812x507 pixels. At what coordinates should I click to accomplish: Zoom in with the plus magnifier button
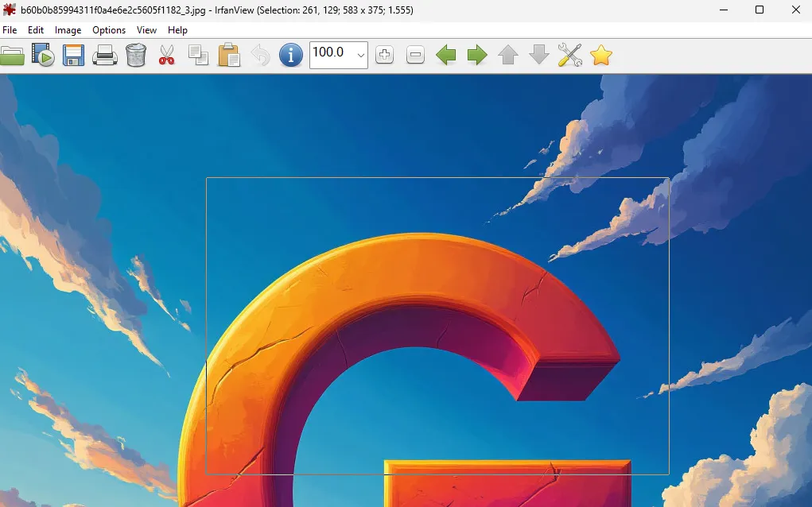(x=384, y=55)
